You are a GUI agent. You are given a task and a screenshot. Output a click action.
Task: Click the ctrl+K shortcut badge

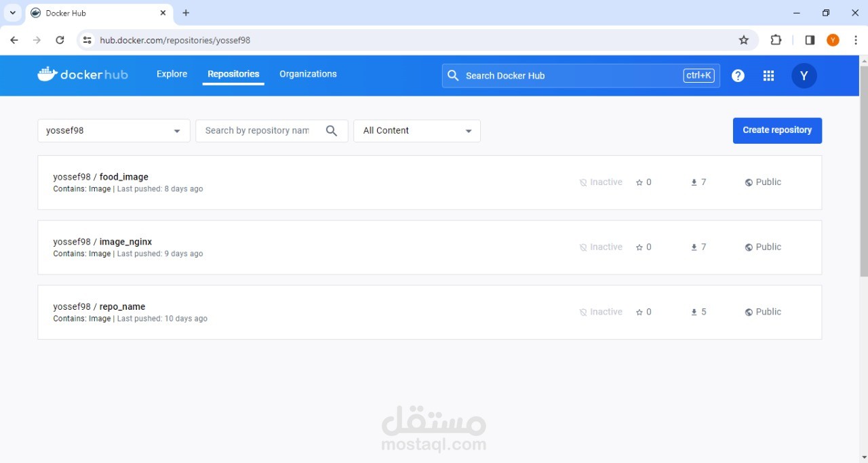tap(698, 76)
